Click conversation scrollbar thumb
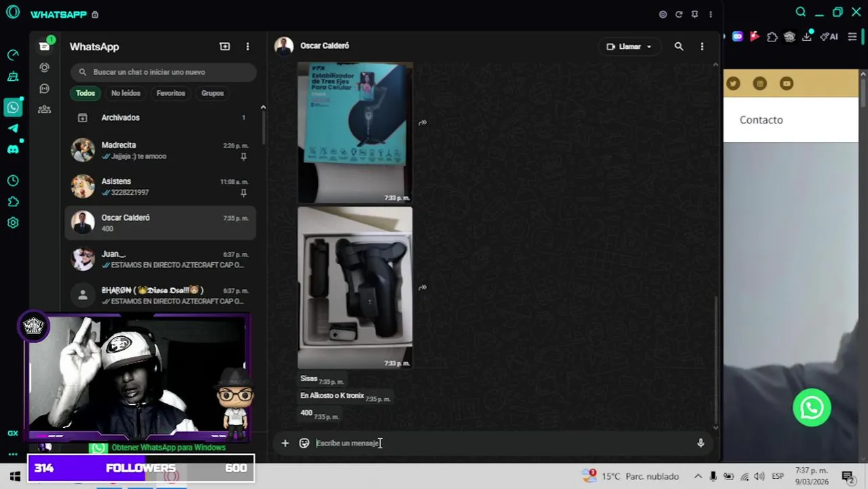The width and height of the screenshot is (868, 489). pyautogui.click(x=716, y=359)
